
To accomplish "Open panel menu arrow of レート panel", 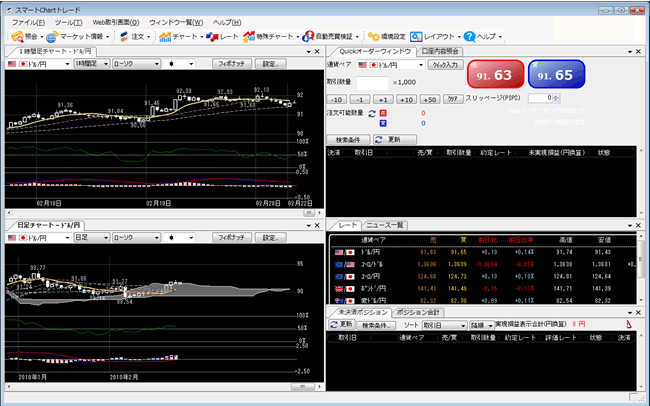I will coord(630,226).
